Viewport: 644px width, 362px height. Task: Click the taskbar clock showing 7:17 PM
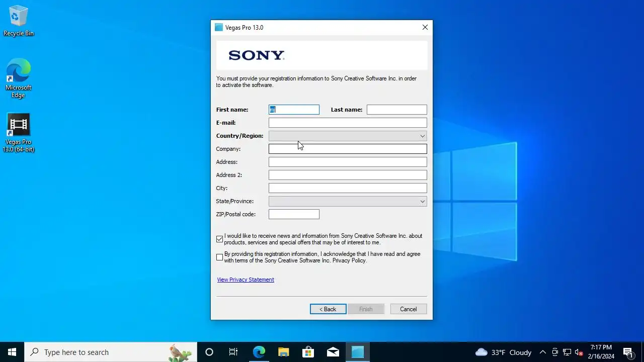tap(601, 352)
